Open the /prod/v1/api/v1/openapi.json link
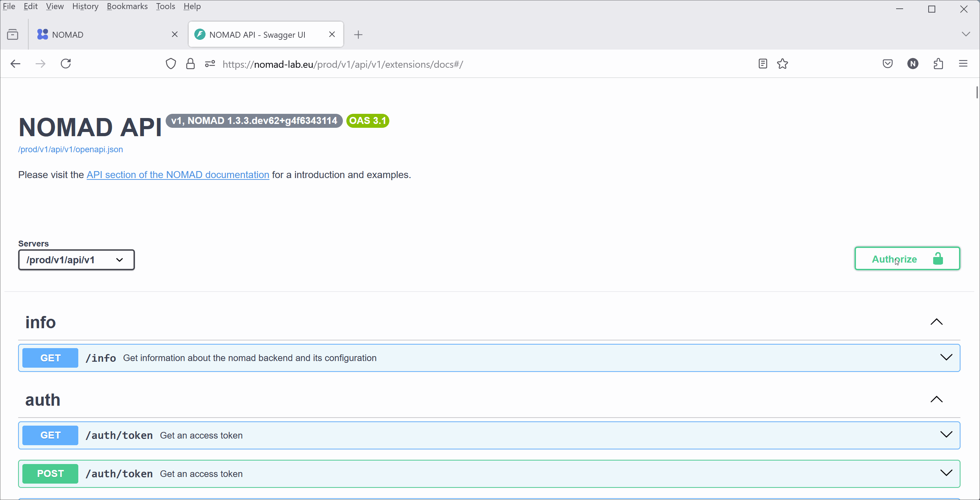980x500 pixels. pos(70,149)
